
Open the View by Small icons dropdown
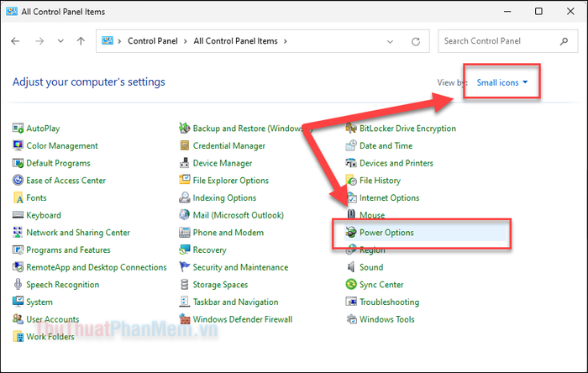[x=501, y=82]
